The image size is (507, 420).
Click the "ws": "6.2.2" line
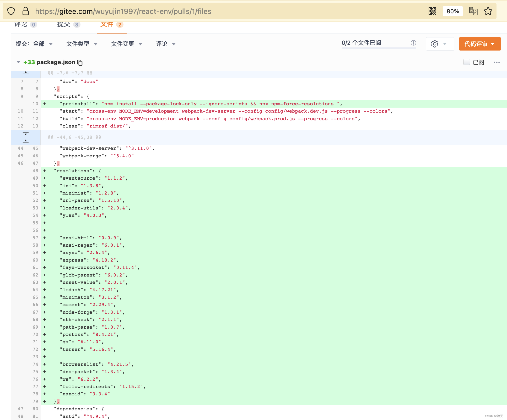(x=80, y=379)
